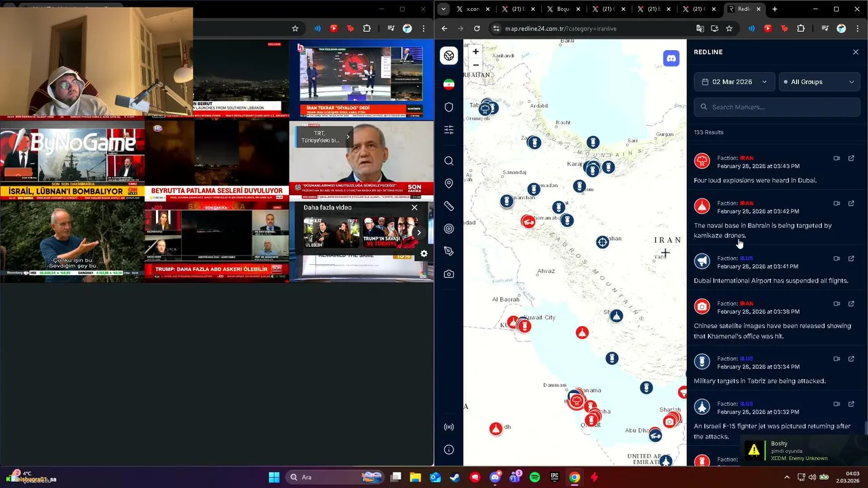Open the İran Tekrar Diyalog Dedi video

(x=361, y=80)
